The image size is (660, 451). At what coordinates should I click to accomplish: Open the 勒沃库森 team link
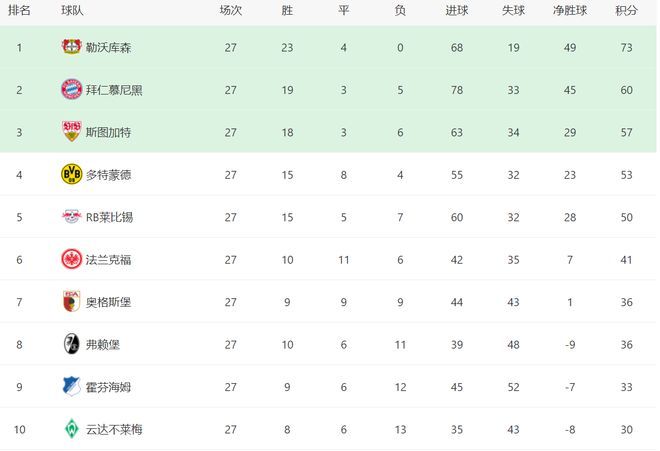click(109, 48)
